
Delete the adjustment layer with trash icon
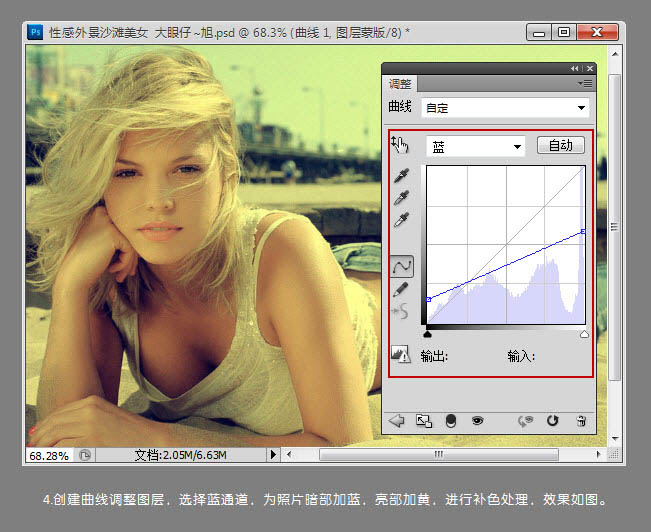click(581, 421)
